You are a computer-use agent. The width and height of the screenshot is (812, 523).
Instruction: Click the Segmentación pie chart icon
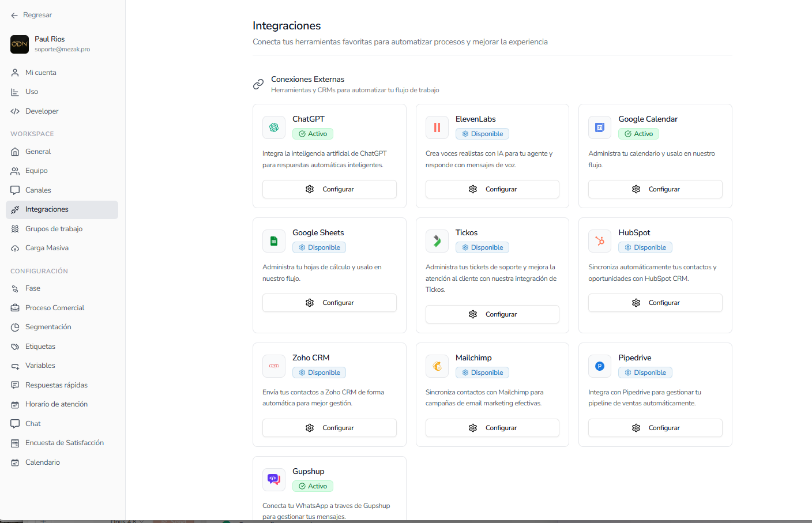click(x=15, y=327)
